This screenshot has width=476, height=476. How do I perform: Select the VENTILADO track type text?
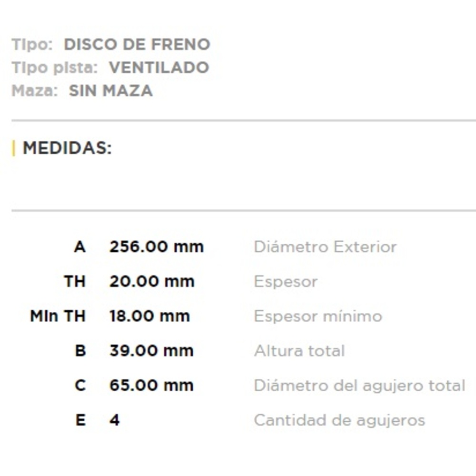pos(159,68)
